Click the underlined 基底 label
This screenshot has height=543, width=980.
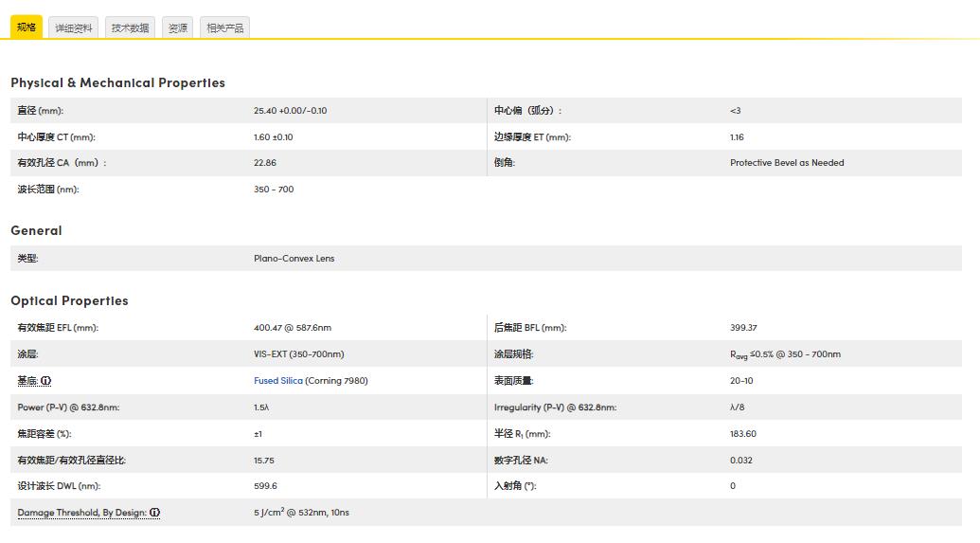pos(27,381)
